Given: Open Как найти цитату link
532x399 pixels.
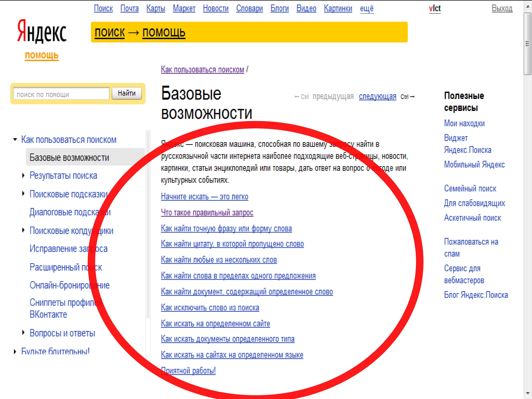Looking at the screenshot, I should (x=232, y=244).
